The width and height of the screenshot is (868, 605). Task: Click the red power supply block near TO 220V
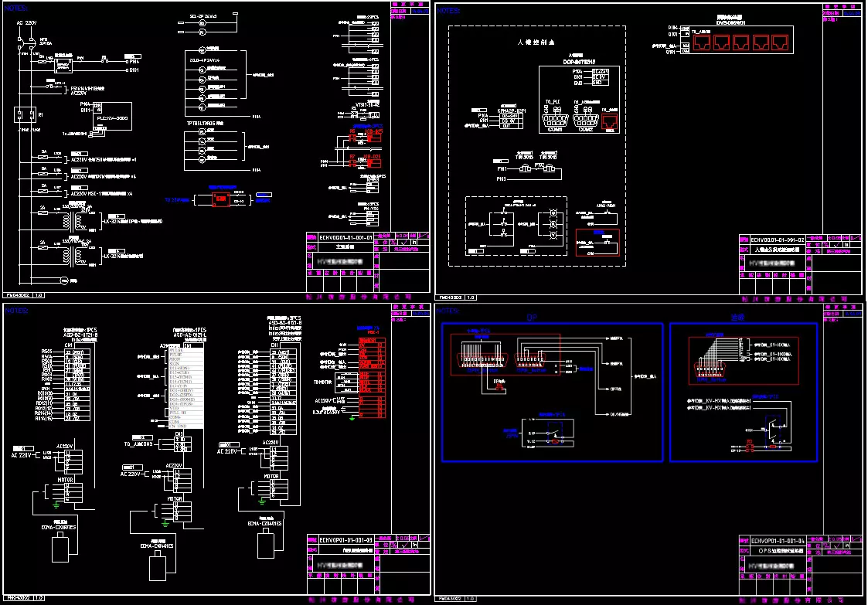[x=221, y=199]
